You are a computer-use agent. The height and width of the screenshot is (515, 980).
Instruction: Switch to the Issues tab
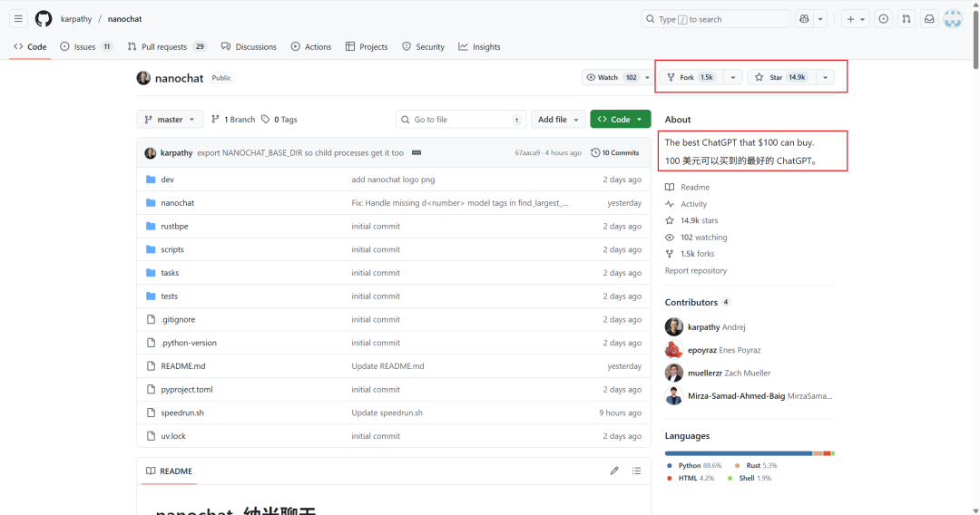[86, 47]
